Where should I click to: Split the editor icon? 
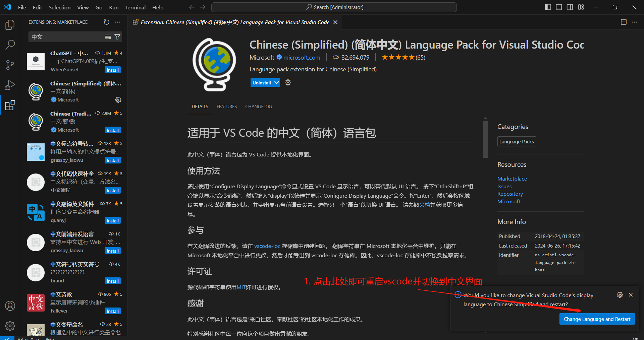tap(624, 22)
